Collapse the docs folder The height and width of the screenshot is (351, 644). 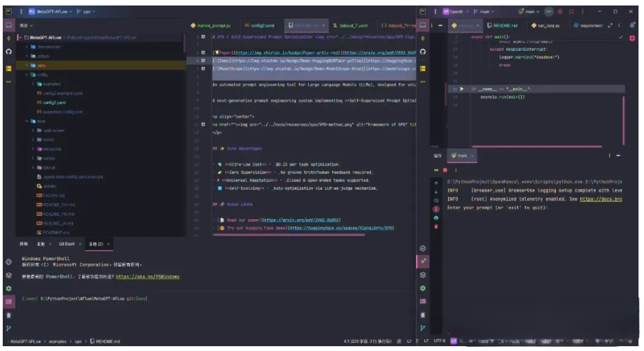(x=27, y=122)
